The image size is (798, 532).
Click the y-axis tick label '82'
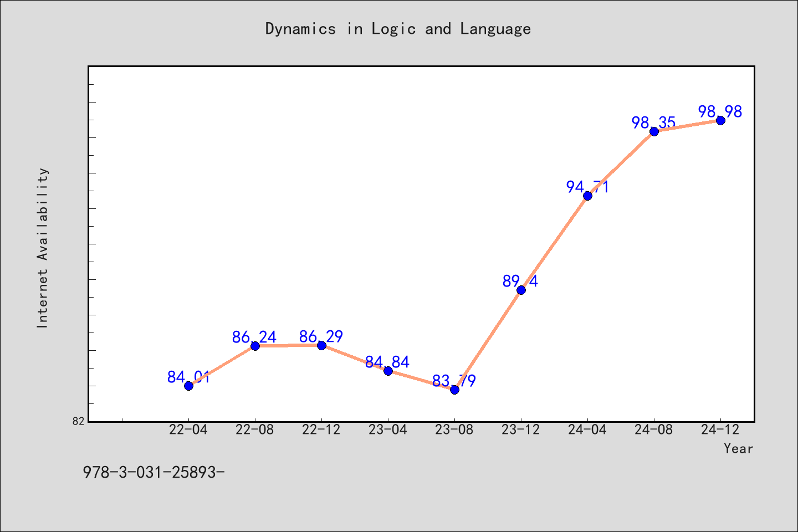pyautogui.click(x=78, y=421)
